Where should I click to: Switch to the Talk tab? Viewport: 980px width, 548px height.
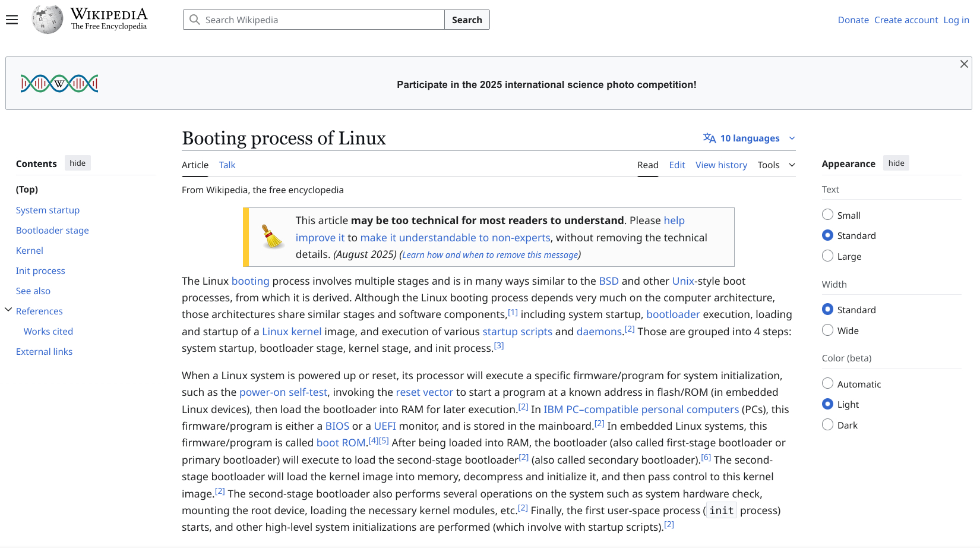[x=227, y=165]
